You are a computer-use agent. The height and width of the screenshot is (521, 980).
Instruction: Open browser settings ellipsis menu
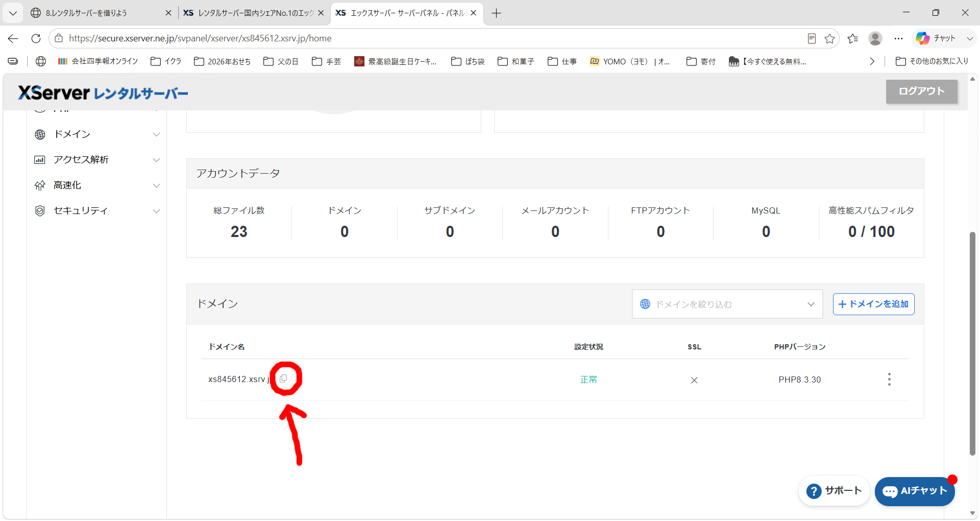(898, 38)
